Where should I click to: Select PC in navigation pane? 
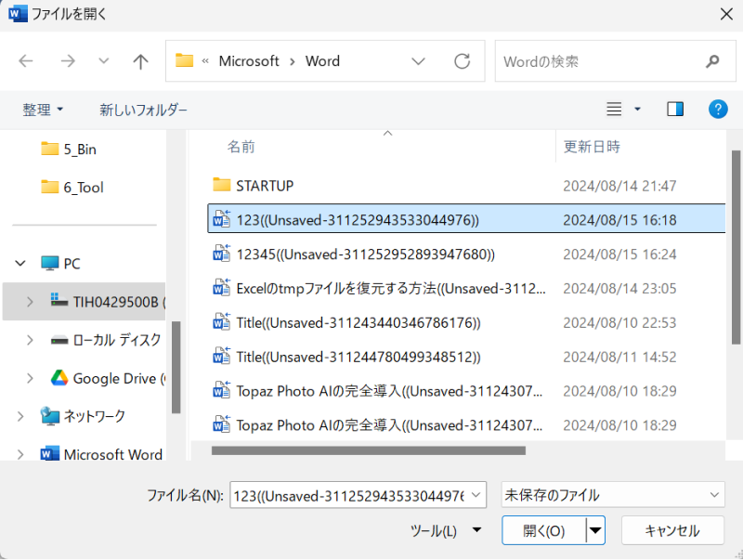[x=60, y=263]
